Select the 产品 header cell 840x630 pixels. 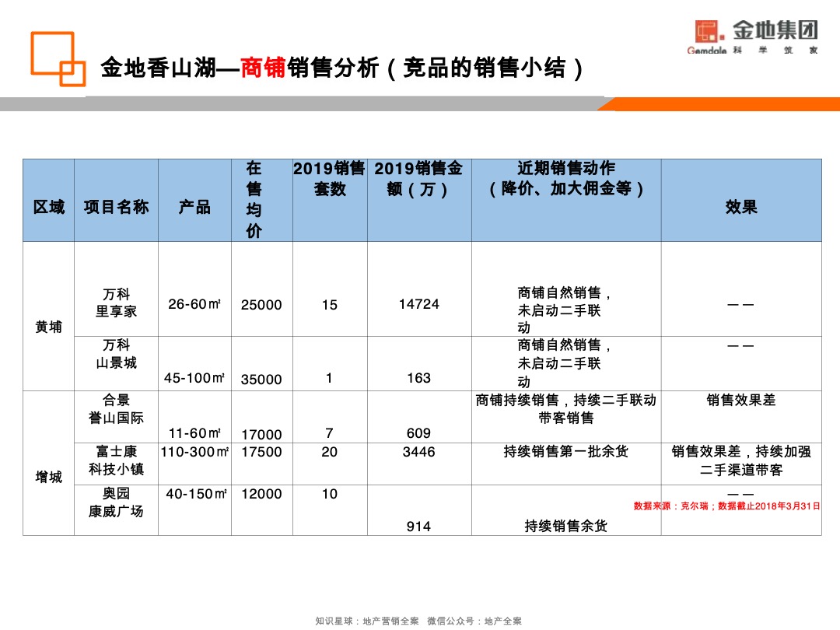tap(195, 207)
